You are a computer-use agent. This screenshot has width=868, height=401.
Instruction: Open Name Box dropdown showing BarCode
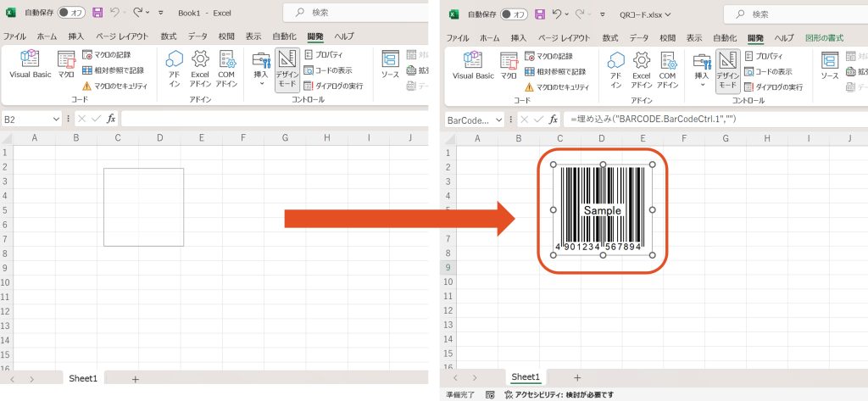[498, 119]
